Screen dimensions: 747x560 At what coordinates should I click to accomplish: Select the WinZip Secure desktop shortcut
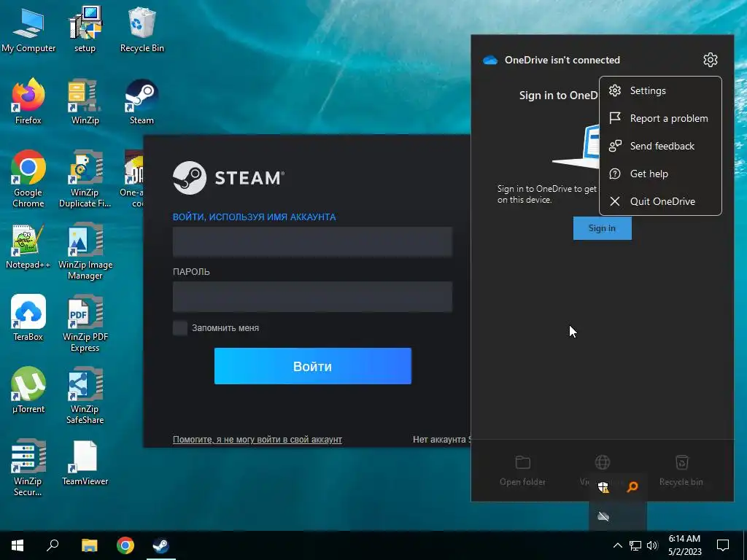point(28,467)
